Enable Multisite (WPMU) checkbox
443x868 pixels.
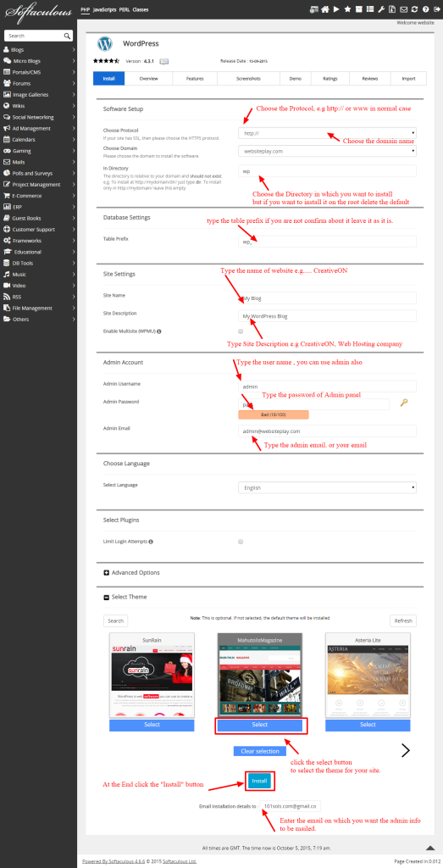coord(241,331)
